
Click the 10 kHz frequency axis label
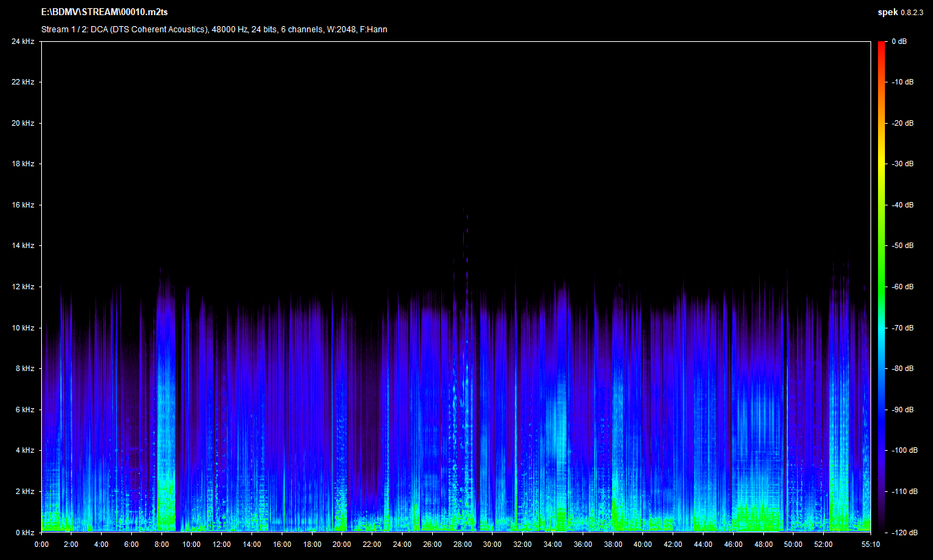point(23,328)
